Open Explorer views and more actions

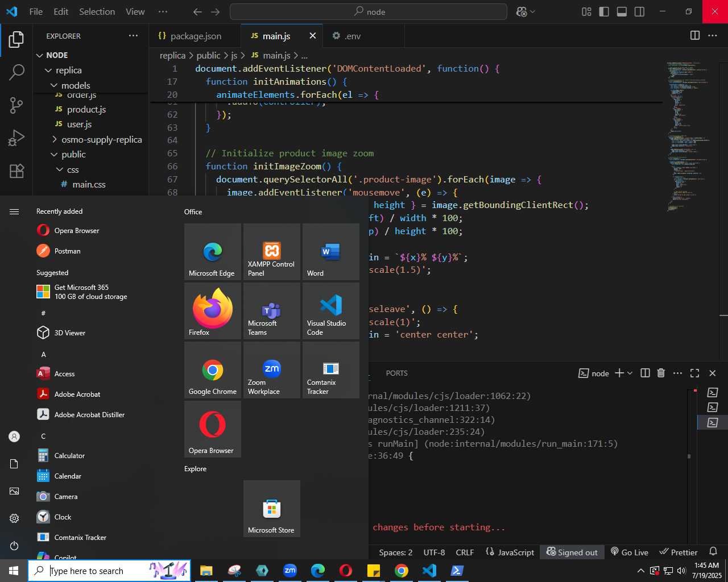(x=133, y=35)
